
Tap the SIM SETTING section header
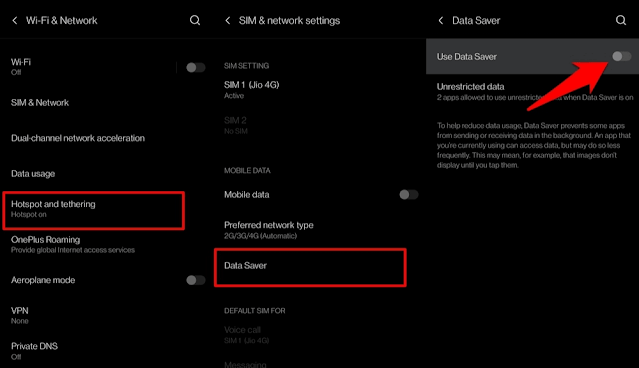247,66
